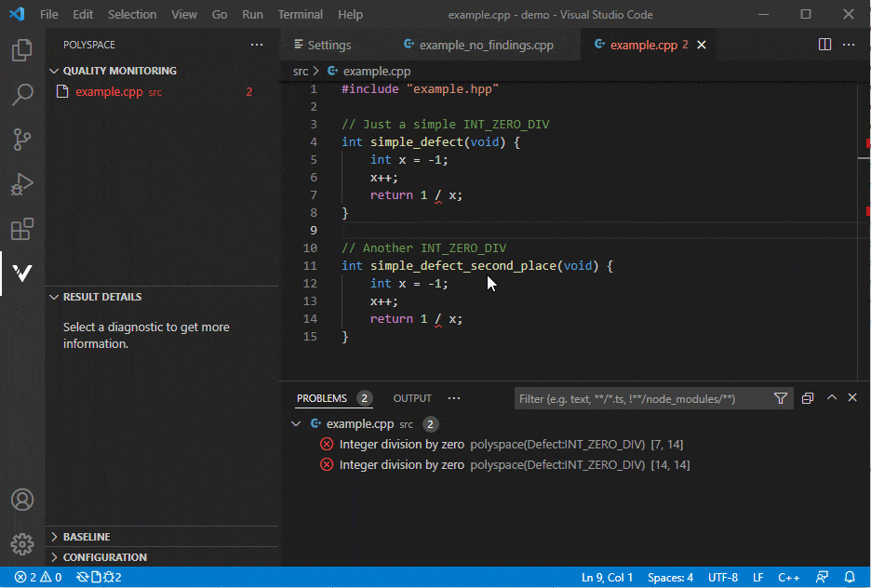
Task: Open the Accounts menu icon
Action: click(x=22, y=500)
